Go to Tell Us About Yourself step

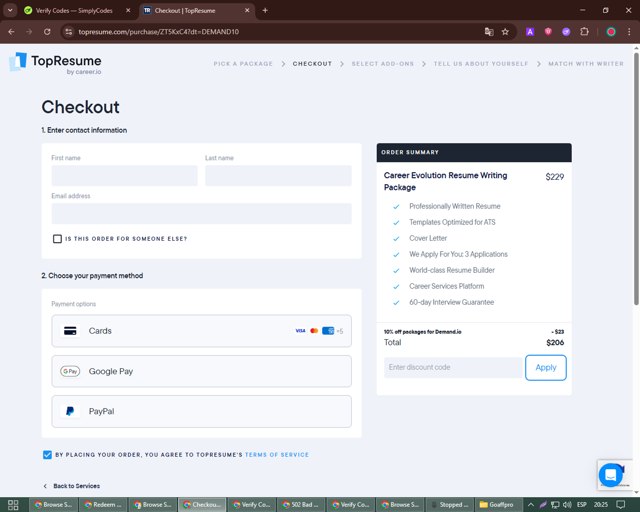(x=481, y=64)
